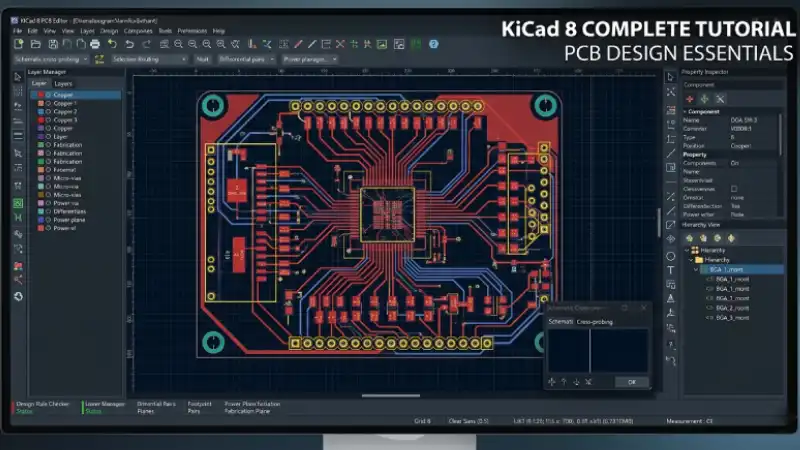Toggle visibility of the Power plane layer

pyautogui.click(x=48, y=220)
